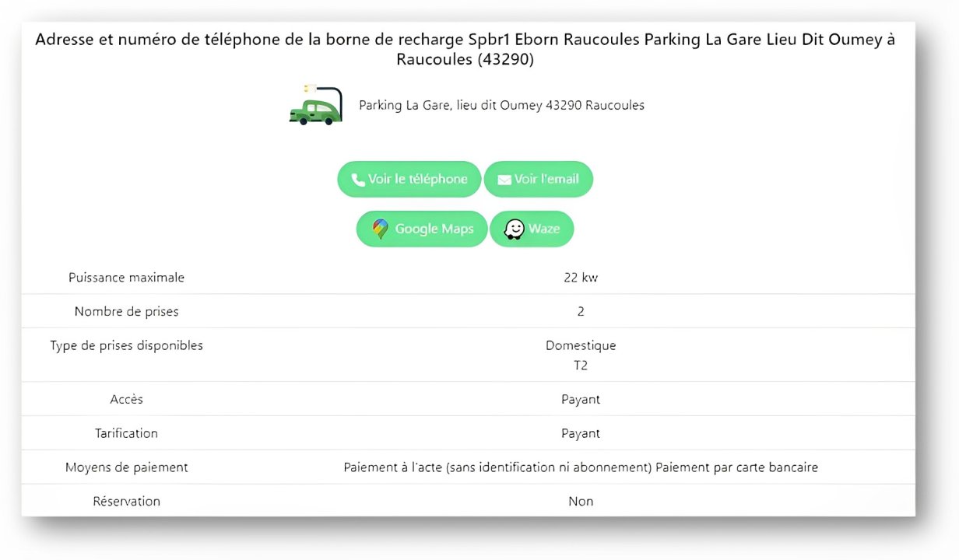The width and height of the screenshot is (959, 560).
Task: Click the Google Maps pin icon
Action: coord(380,229)
